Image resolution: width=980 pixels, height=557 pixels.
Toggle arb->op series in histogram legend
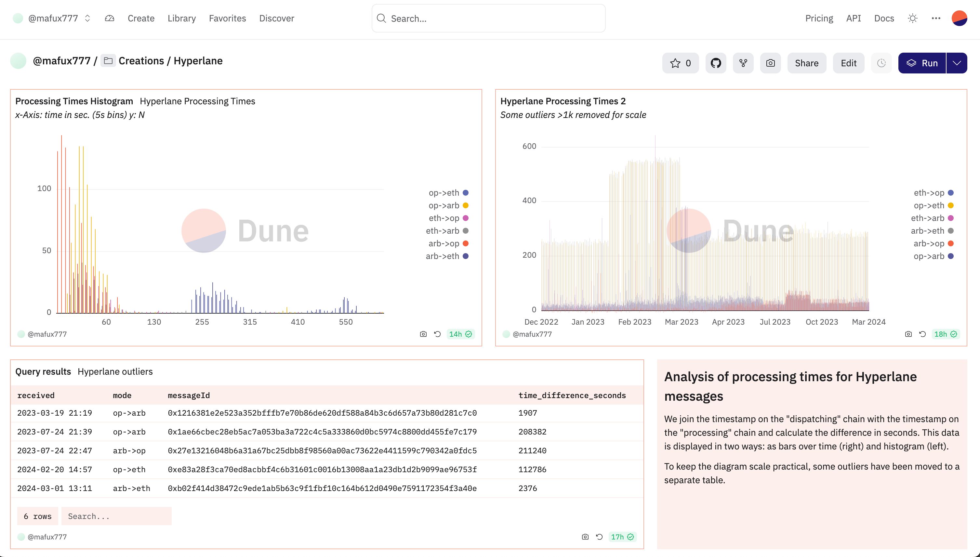(448, 243)
